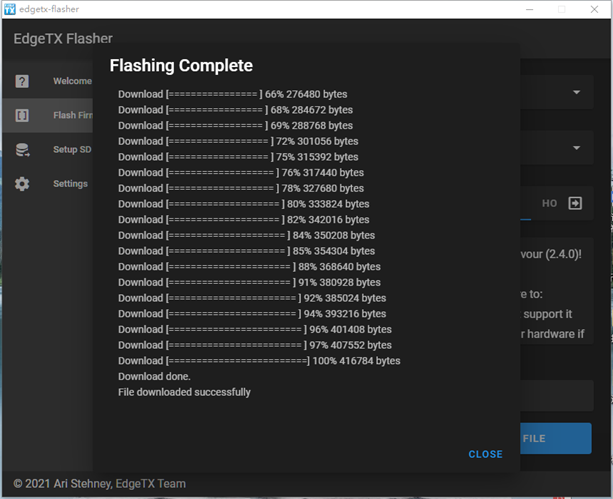The image size is (613, 499).
Task: Click the '97% 407552 bytes' log line
Action: click(x=255, y=345)
